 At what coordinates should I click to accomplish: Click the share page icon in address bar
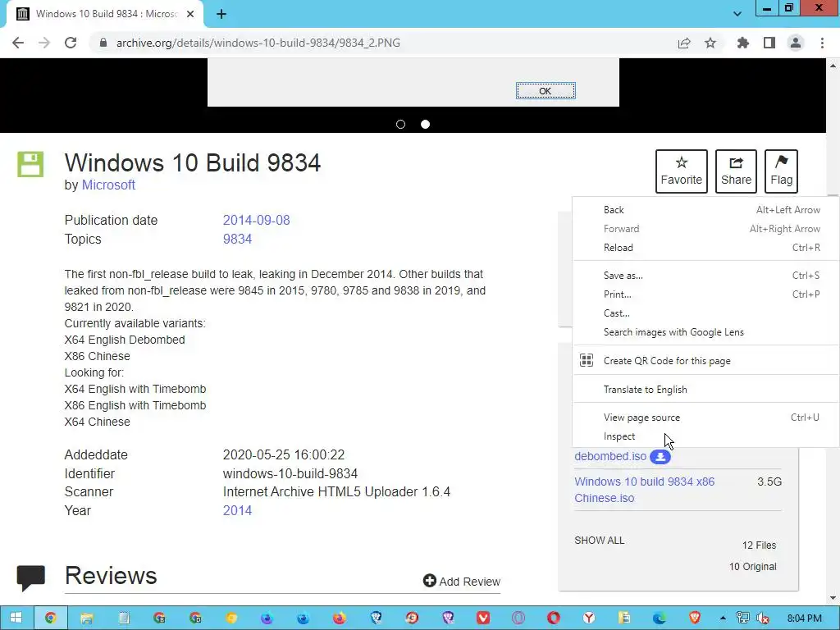(684, 43)
